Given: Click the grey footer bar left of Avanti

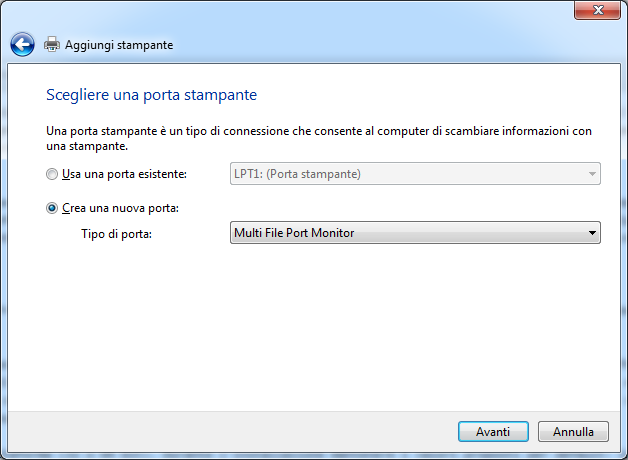Looking at the screenshot, I should point(230,432).
